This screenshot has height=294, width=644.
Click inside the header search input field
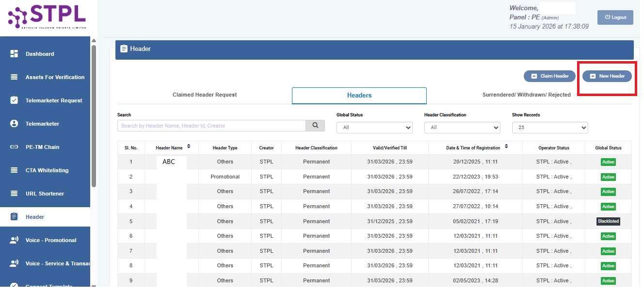pyautogui.click(x=211, y=125)
